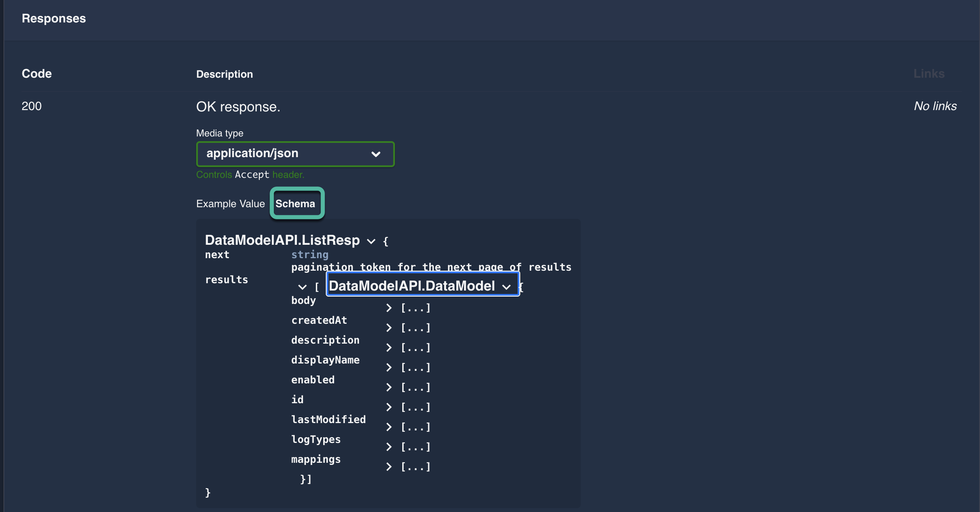
Task: Click the Accept header text link
Action: (252, 174)
